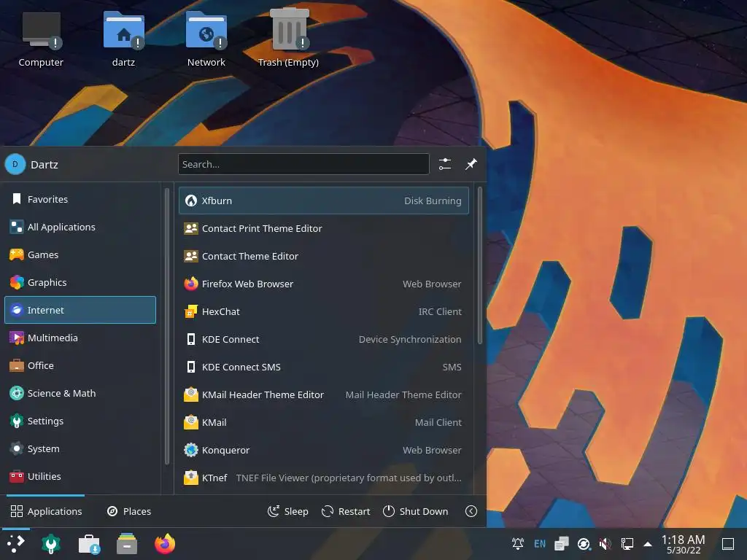Open KTnef TNEF file viewer
The height and width of the screenshot is (560, 747).
click(x=323, y=478)
